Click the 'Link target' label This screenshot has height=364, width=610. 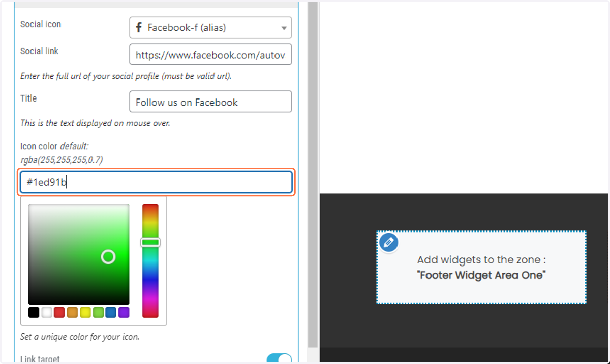[x=40, y=359]
